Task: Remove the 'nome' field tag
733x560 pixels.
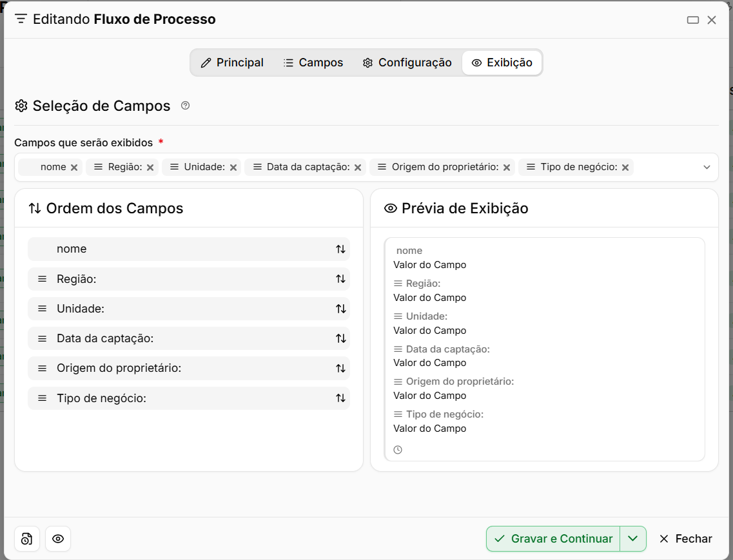Action: click(74, 168)
